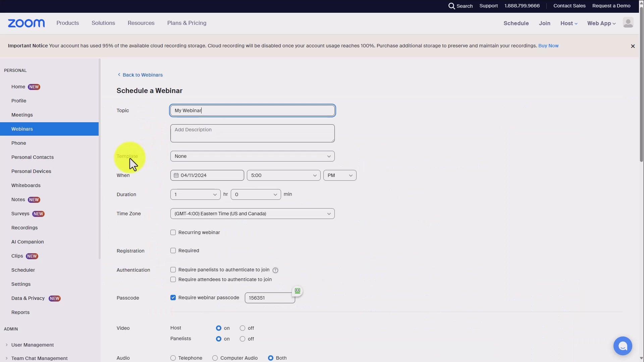Uncheck Require webinar passcode
This screenshot has width=644, height=362.
coord(173,298)
